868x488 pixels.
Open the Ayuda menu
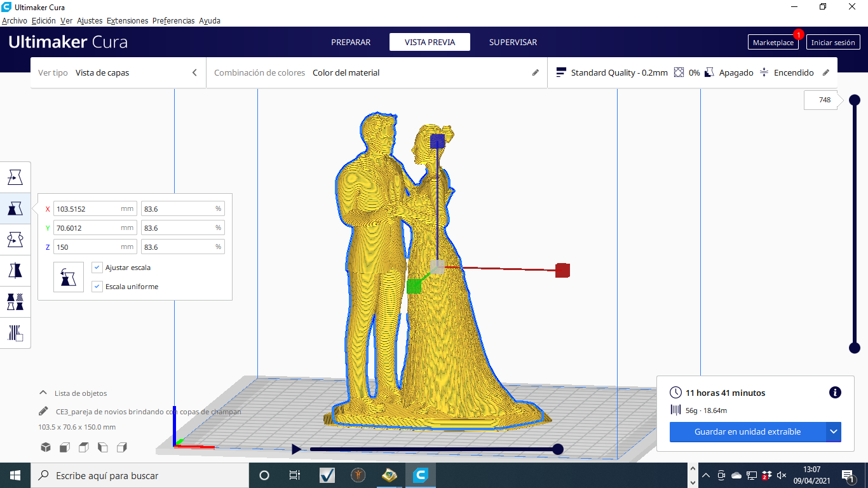point(210,20)
